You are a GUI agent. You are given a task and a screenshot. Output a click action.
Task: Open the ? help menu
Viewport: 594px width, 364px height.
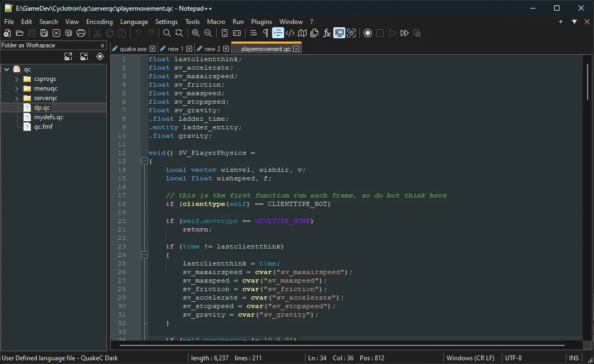[311, 22]
